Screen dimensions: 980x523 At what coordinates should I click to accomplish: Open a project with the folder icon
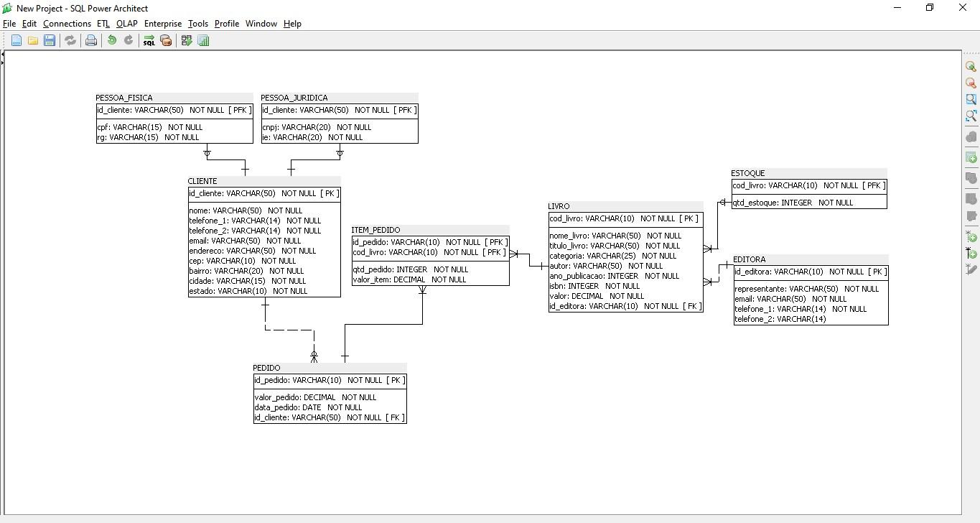(33, 41)
